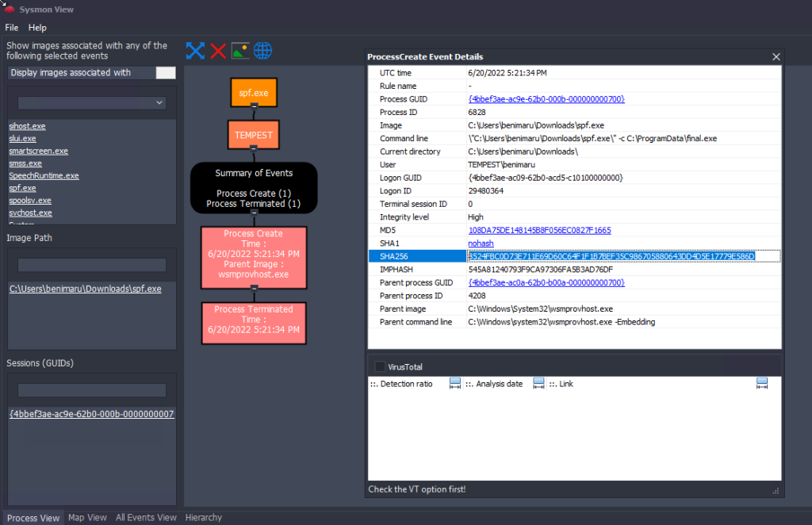This screenshot has width=812, height=525.
Task: Click the red X delete icon
Action: (218, 51)
